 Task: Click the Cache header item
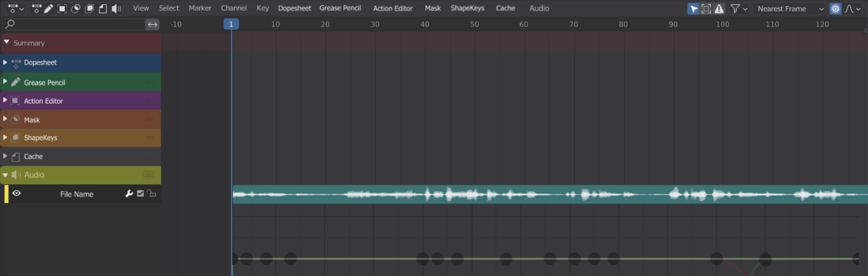tap(505, 8)
